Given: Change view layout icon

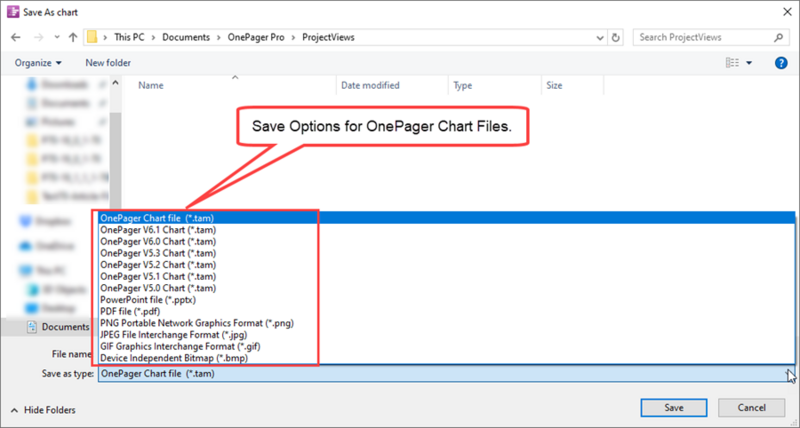Looking at the screenshot, I should pyautogui.click(x=732, y=63).
